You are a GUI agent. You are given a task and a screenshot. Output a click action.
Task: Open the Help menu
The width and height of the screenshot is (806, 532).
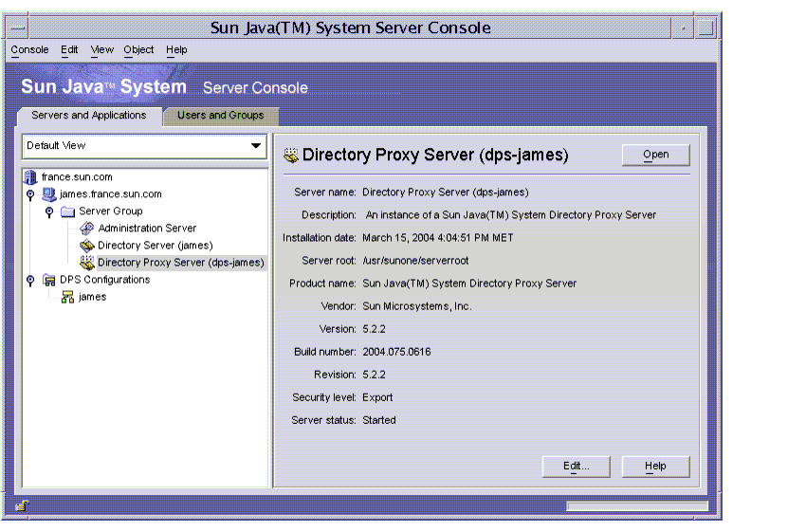coord(176,50)
